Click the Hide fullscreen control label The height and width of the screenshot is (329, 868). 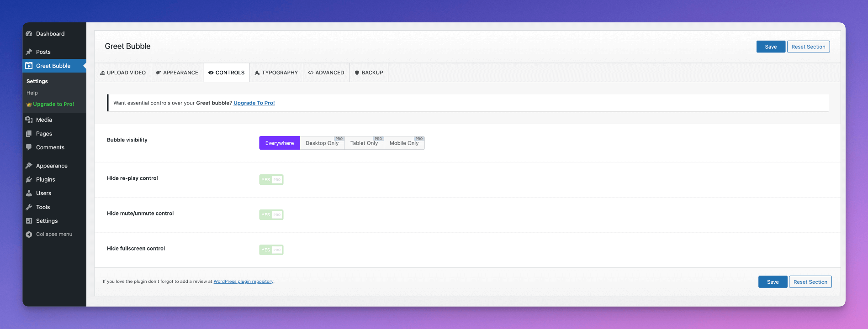point(136,248)
